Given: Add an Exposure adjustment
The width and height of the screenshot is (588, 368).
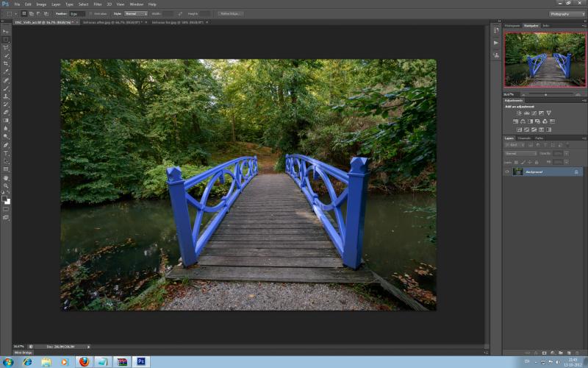Looking at the screenshot, I should pyautogui.click(x=541, y=113).
